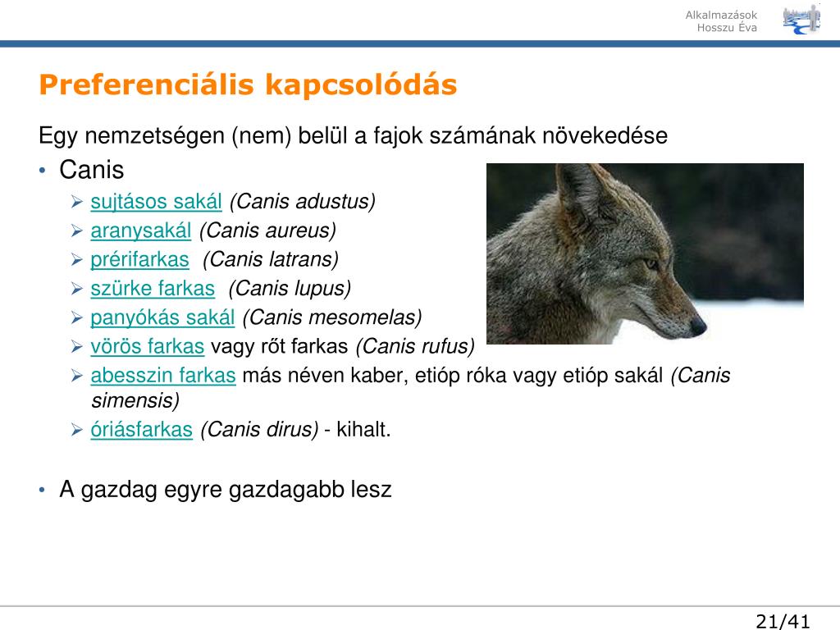The height and width of the screenshot is (630, 840).
Task: Click the arrow bullet before vörös farkas
Action: [77, 347]
